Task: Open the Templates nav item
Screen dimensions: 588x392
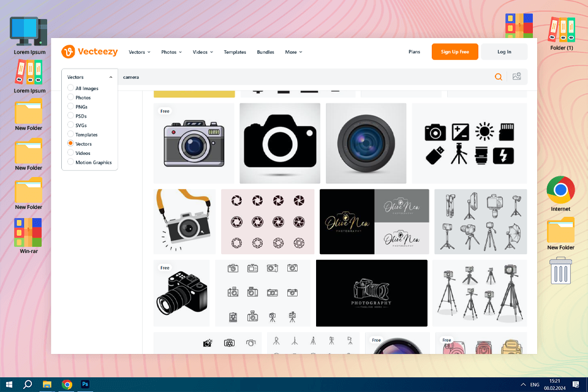Action: pos(235,52)
